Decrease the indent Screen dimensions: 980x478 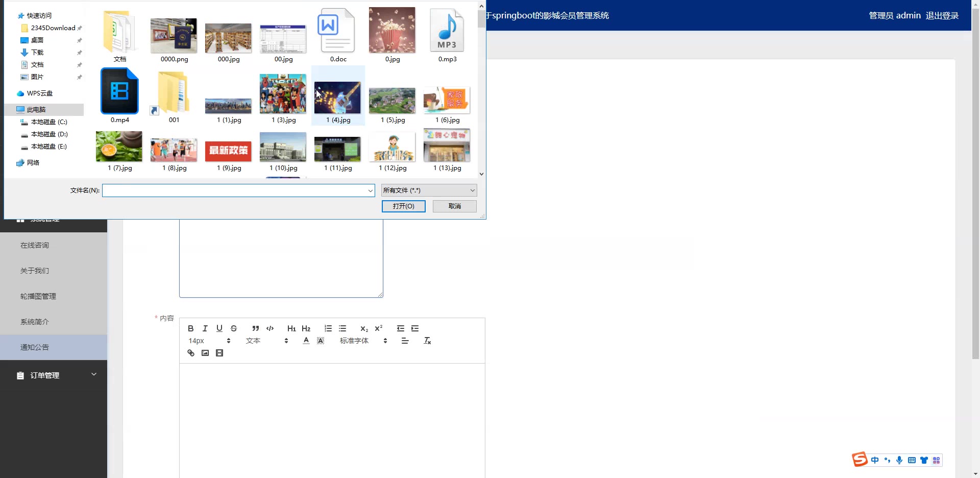point(401,328)
